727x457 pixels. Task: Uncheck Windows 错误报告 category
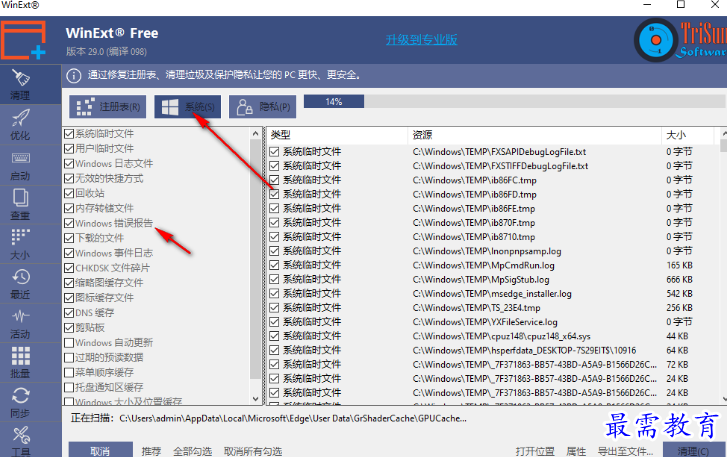[x=69, y=223]
